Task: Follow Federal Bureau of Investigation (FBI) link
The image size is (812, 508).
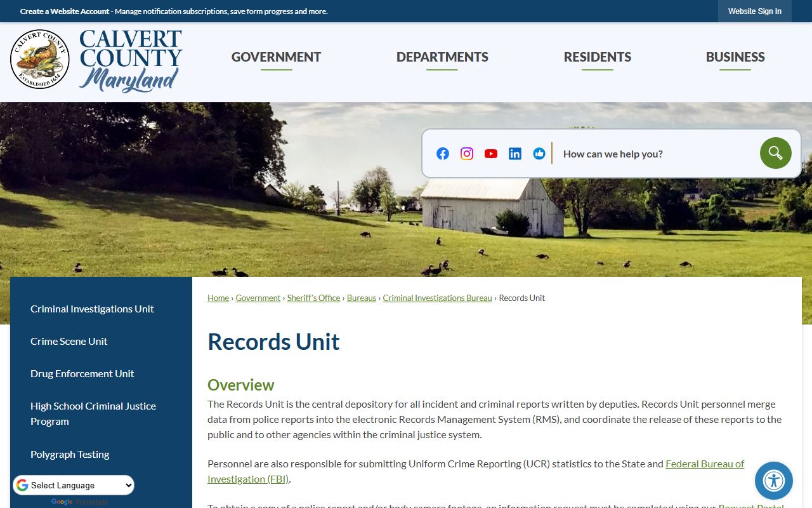Action: [x=476, y=471]
